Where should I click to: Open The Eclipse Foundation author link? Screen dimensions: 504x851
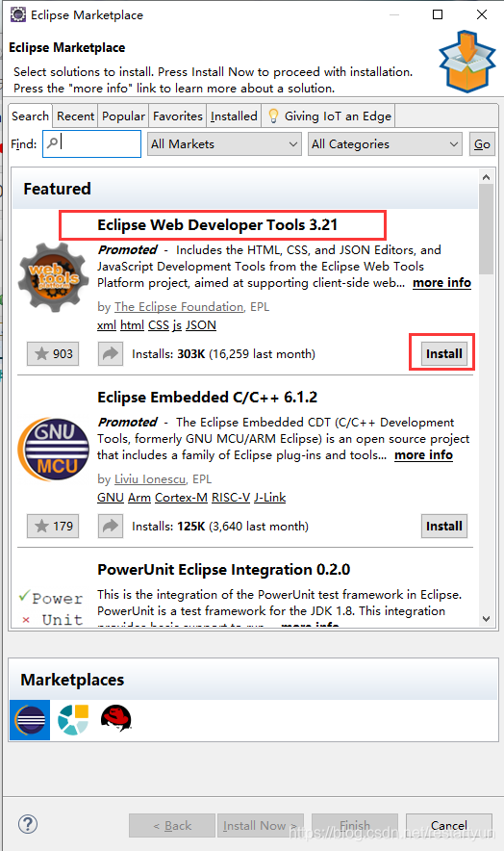point(179,307)
